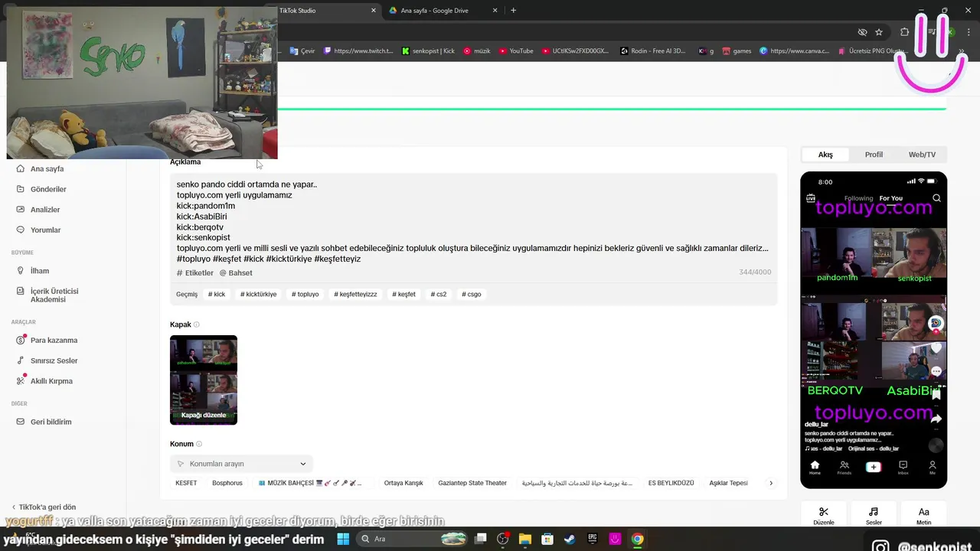This screenshot has width=980, height=551.
Task: Select ES BEYLİKDÜZÜ location suggestion
Action: pyautogui.click(x=671, y=484)
